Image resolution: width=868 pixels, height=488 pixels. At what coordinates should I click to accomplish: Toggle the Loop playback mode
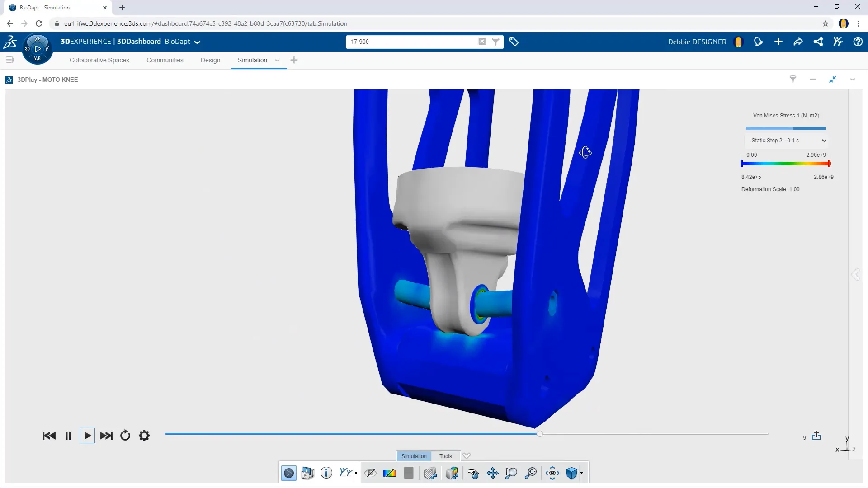point(125,436)
